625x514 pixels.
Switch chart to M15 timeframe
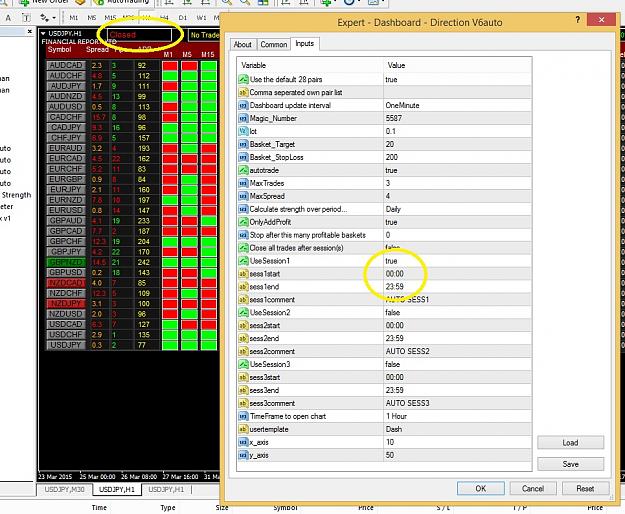(110, 18)
